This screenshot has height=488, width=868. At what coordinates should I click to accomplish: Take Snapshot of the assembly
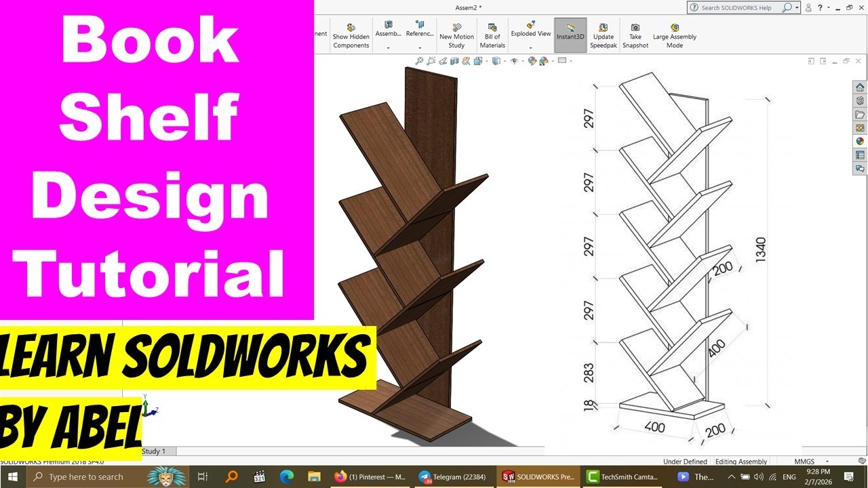tap(635, 36)
